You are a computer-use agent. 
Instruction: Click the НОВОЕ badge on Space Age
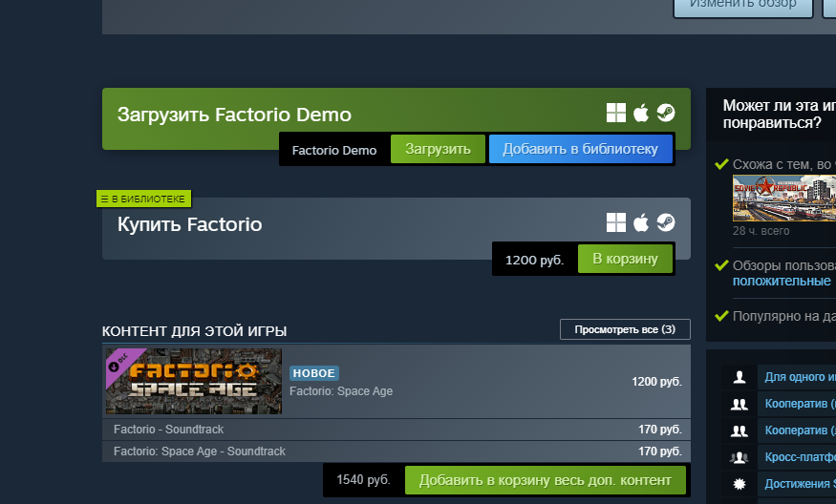point(314,373)
